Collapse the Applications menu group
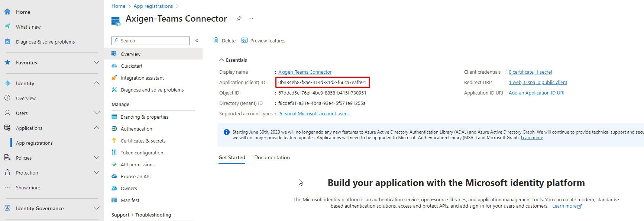Viewport: 644px width, 221px height. [97, 128]
